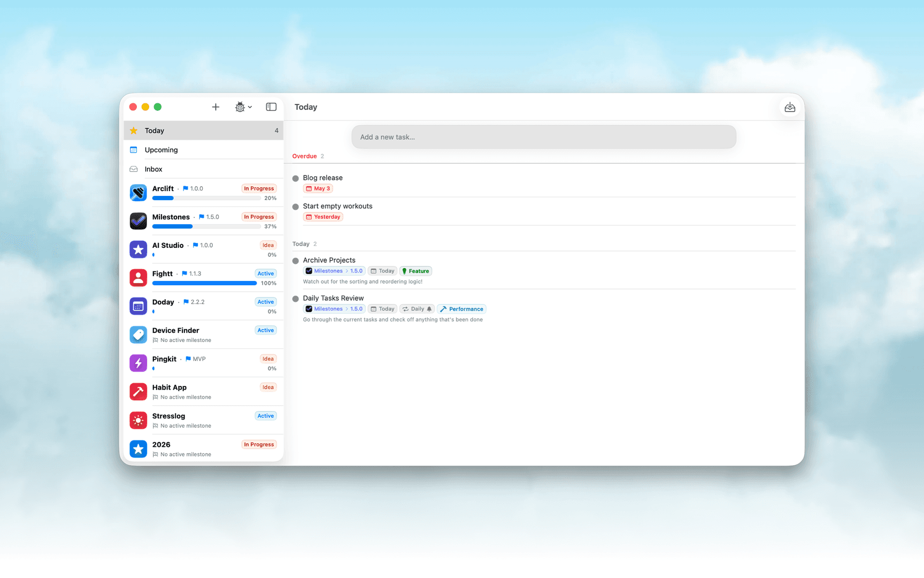This screenshot has height=578, width=924.
Task: Focus the Add a new task field
Action: 544,137
